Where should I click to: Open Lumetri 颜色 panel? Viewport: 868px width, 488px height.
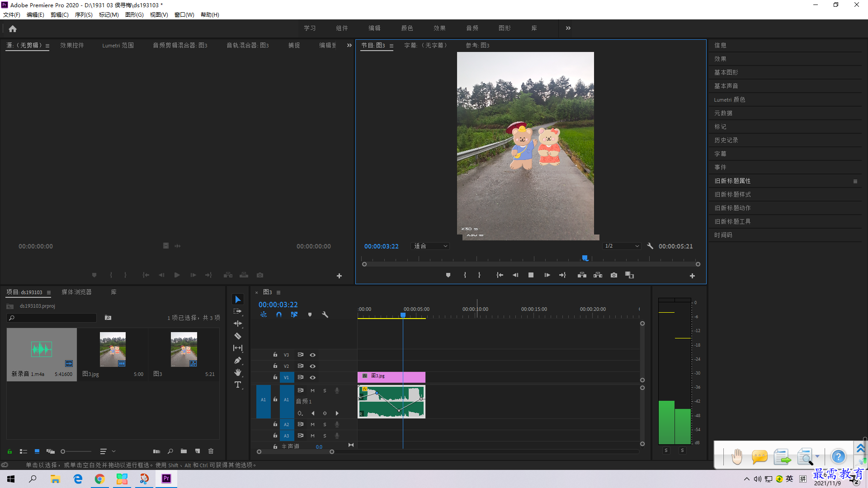[x=729, y=99]
